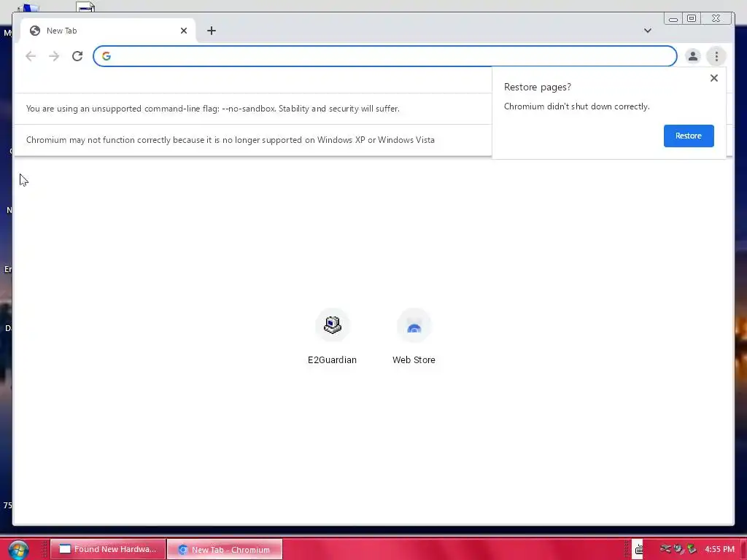The image size is (747, 560).
Task: Close the New Tab tab
Action: pyautogui.click(x=184, y=31)
